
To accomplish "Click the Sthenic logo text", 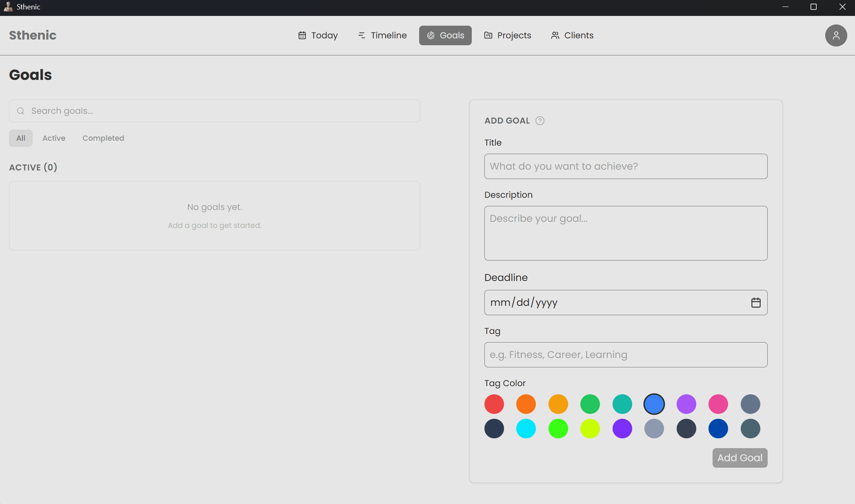I will 33,35.
